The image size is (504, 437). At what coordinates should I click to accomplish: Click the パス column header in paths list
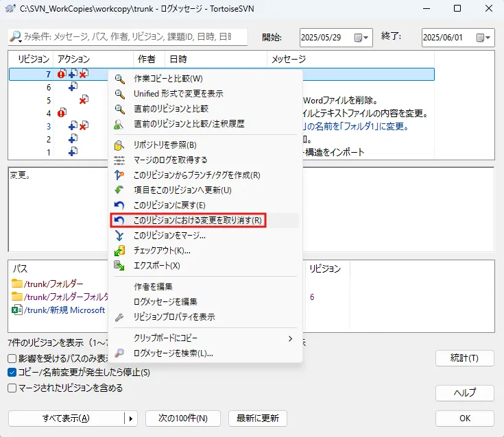coord(20,269)
